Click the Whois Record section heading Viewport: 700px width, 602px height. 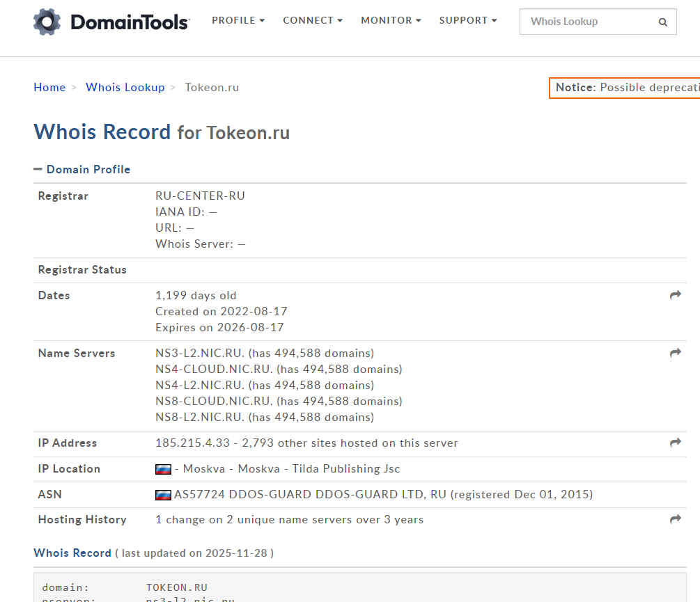pos(72,553)
